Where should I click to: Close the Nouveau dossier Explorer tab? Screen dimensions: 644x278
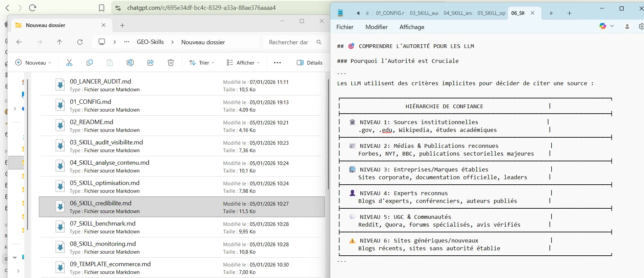[x=103, y=25]
